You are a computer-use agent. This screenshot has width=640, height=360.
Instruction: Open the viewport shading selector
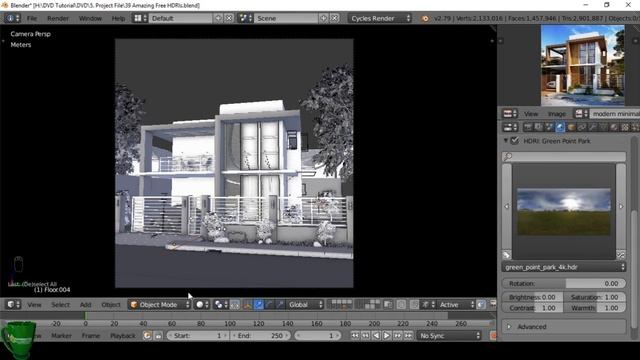(202, 304)
